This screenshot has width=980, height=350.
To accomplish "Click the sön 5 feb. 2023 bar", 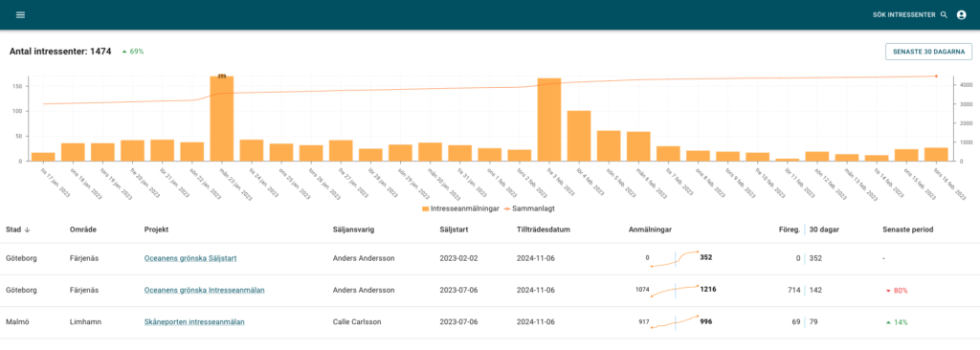I will [609, 146].
